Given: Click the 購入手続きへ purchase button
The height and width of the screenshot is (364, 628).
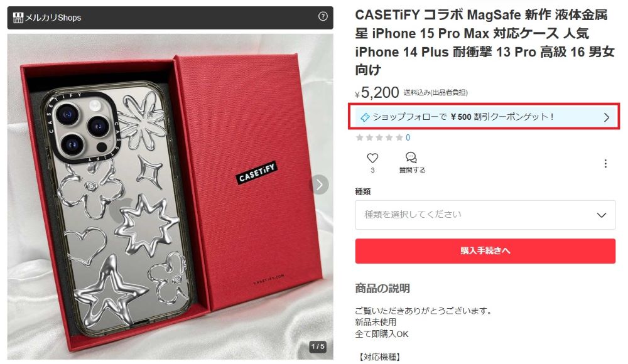Looking at the screenshot, I should 485,251.
